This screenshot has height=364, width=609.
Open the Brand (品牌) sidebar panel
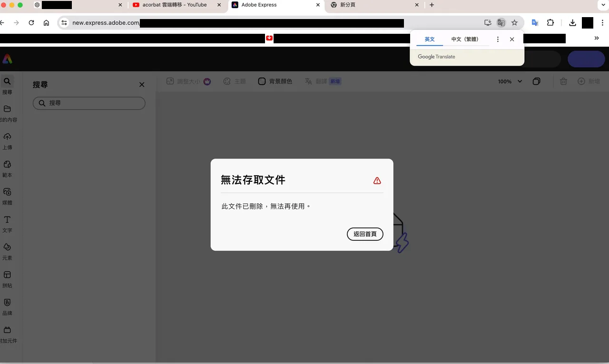(x=7, y=306)
